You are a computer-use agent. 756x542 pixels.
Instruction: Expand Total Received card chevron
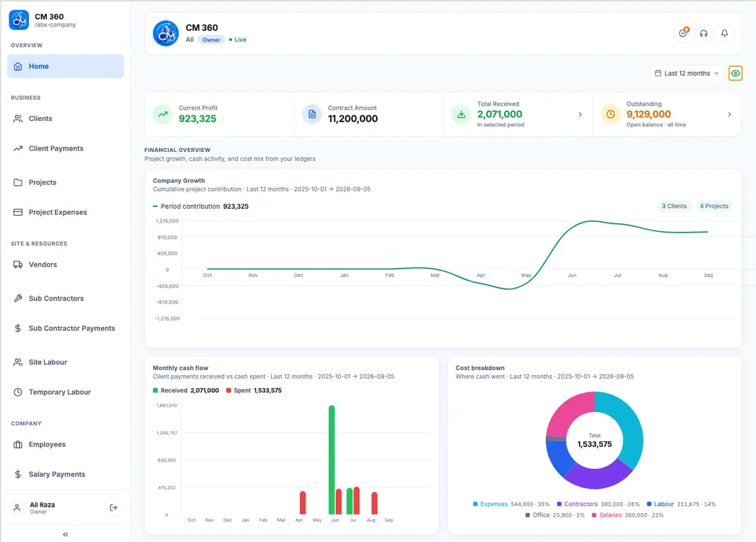click(x=580, y=115)
